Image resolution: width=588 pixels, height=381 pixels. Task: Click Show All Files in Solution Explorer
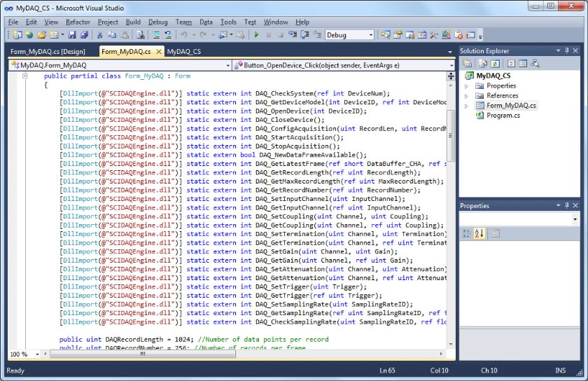point(483,64)
